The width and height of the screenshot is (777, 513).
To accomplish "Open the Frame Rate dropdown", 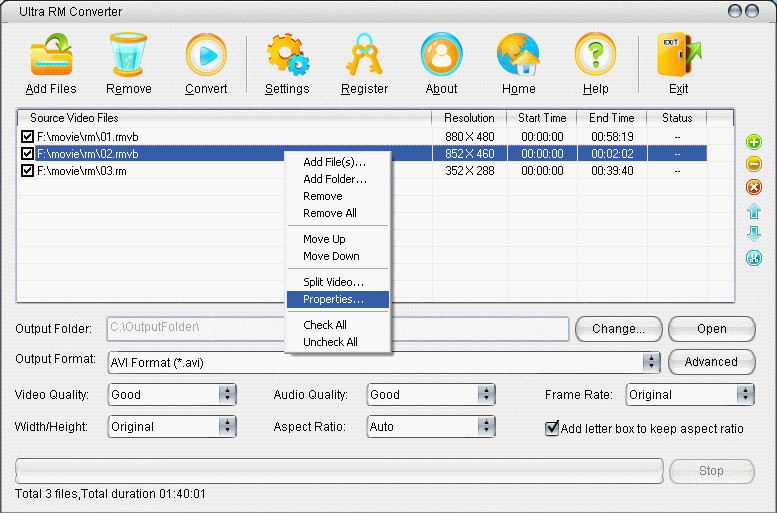I will coord(690,395).
